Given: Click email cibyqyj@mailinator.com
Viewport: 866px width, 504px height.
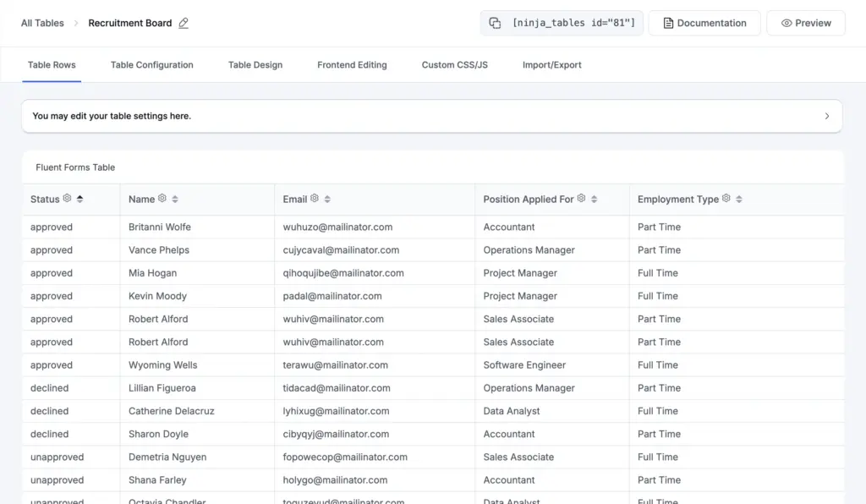Looking at the screenshot, I should (336, 434).
